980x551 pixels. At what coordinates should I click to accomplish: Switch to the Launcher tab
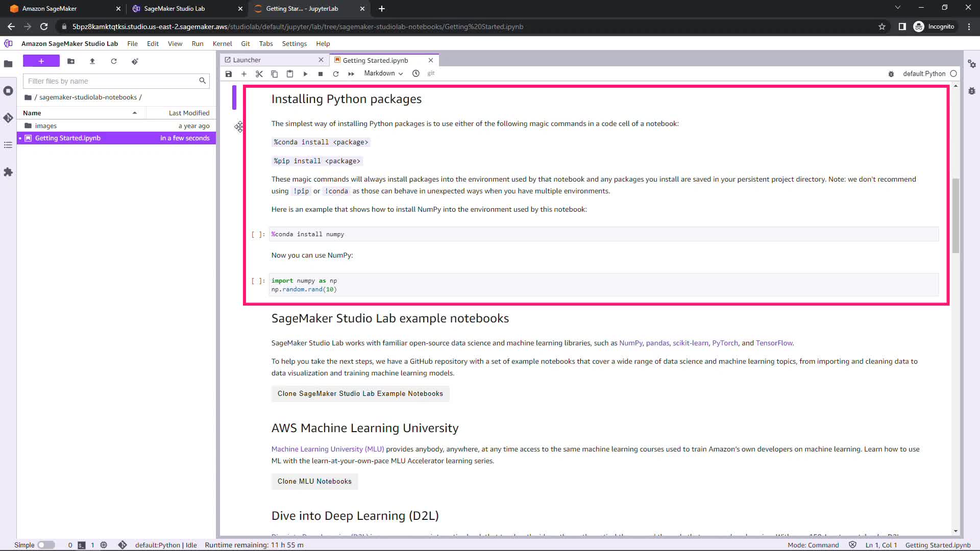click(247, 60)
